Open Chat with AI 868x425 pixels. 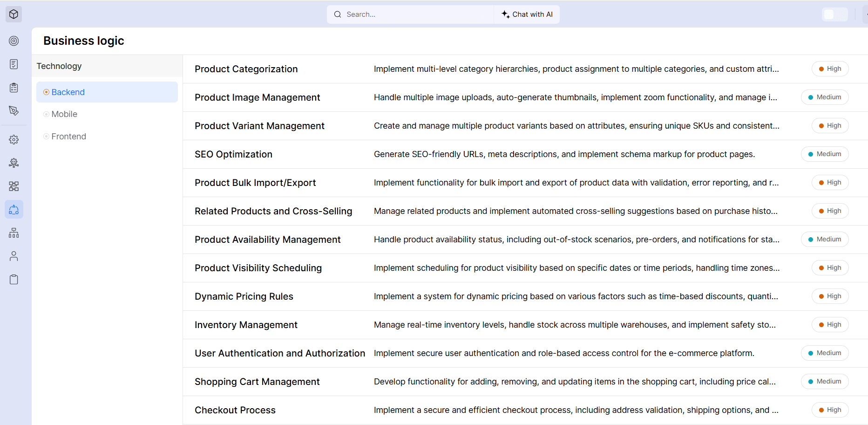(527, 14)
